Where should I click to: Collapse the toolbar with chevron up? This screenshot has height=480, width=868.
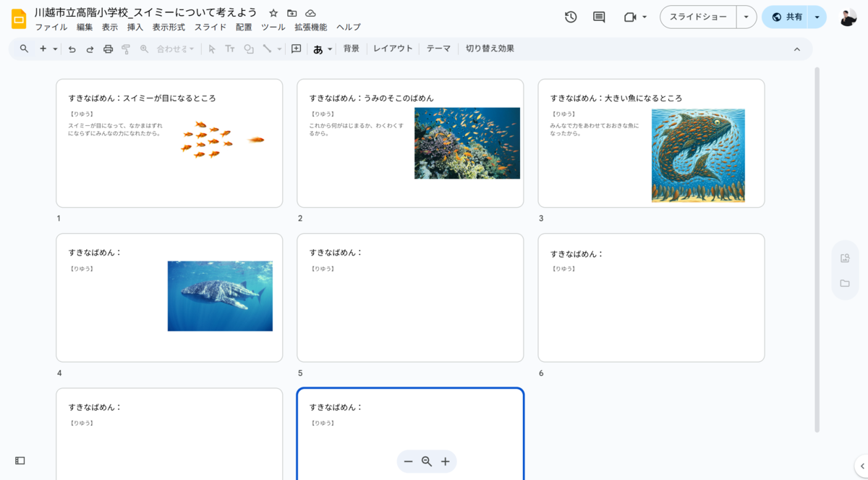(x=797, y=49)
